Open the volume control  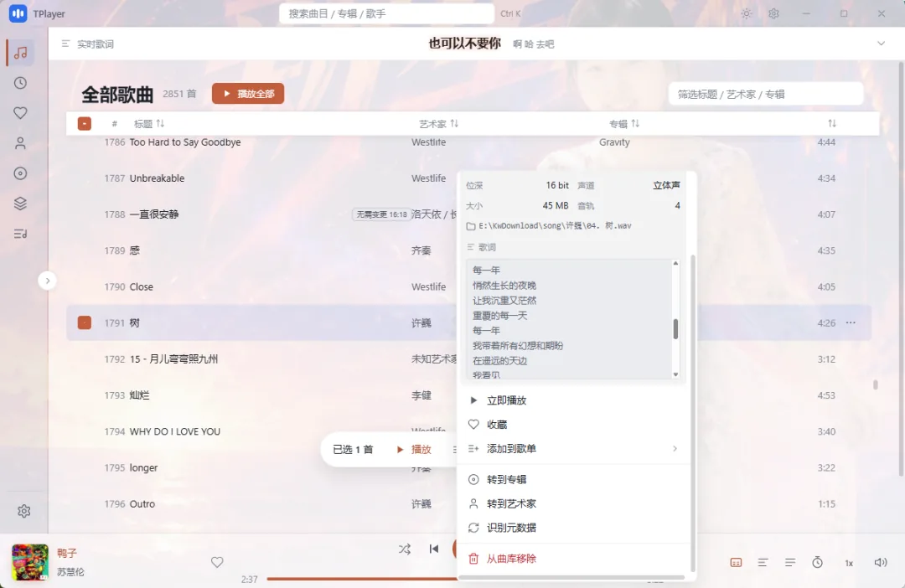[880, 563]
